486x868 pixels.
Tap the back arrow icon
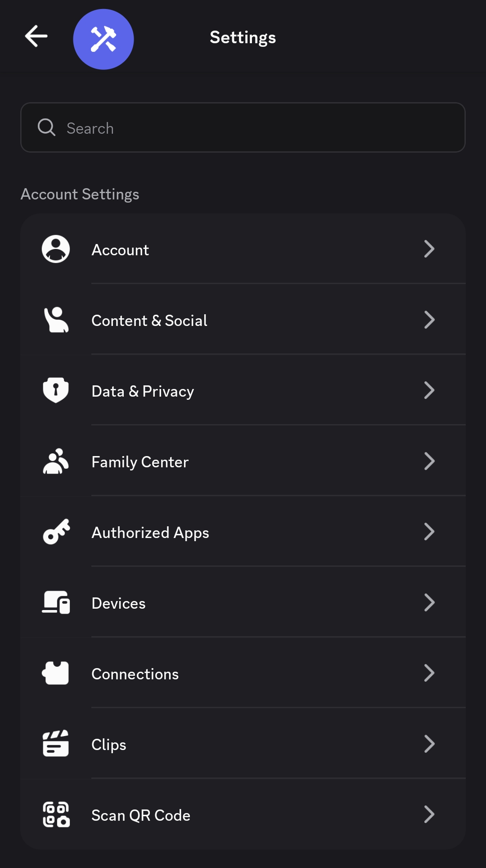coord(36,36)
